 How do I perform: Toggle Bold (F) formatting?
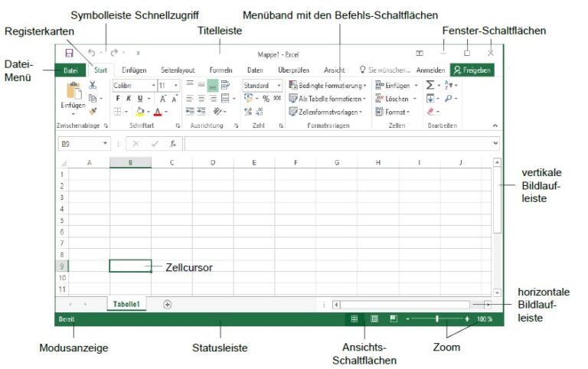118,99
